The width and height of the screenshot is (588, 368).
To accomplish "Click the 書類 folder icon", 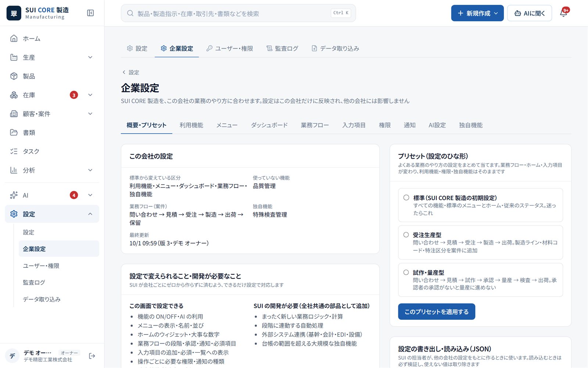I will (14, 132).
